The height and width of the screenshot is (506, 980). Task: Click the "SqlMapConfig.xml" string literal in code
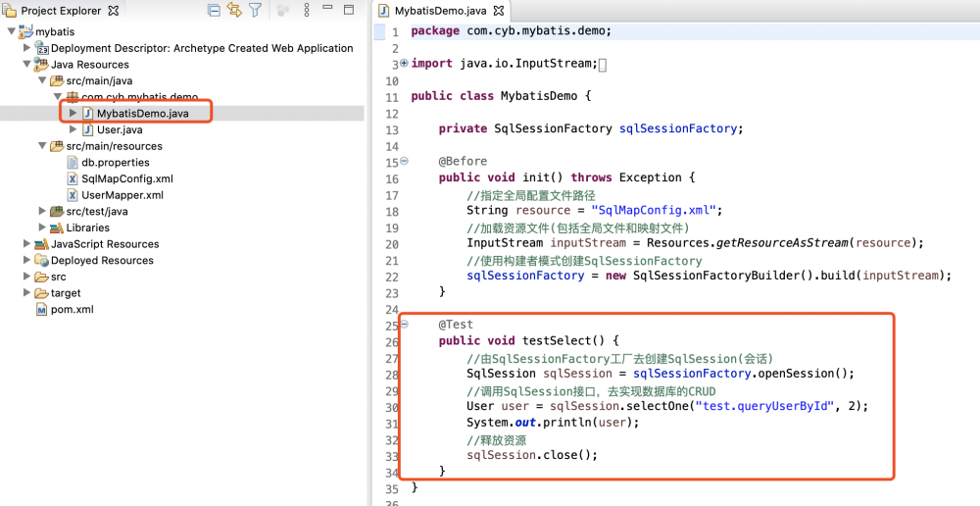(653, 210)
